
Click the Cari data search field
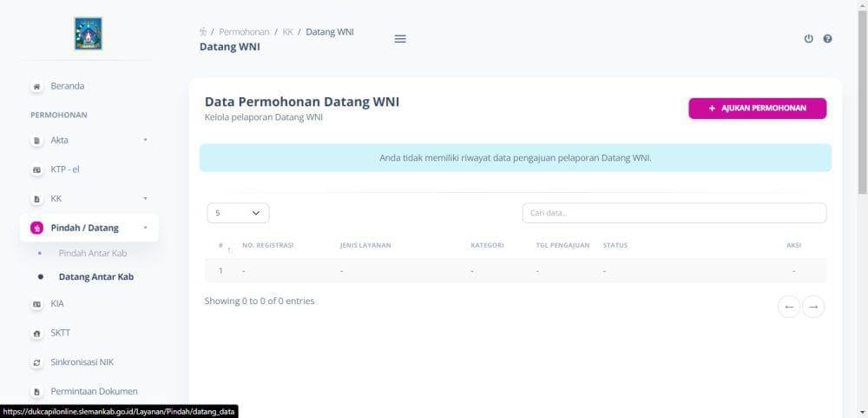(x=674, y=213)
